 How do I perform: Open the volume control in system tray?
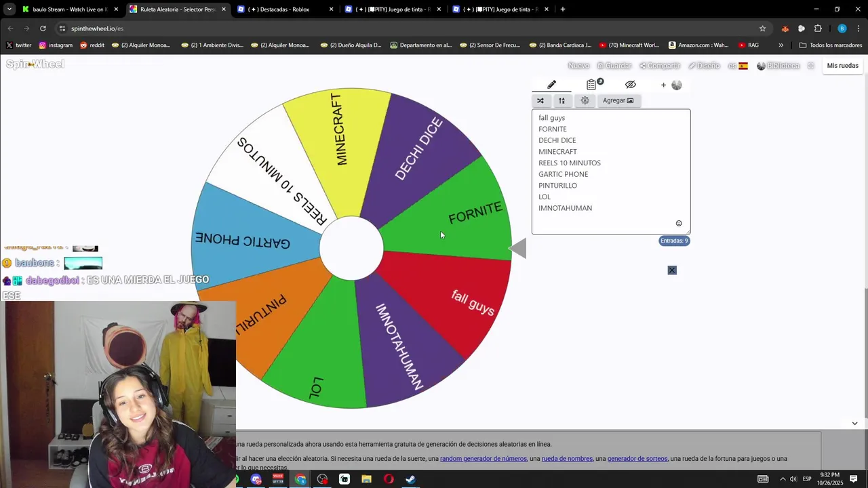[793, 479]
